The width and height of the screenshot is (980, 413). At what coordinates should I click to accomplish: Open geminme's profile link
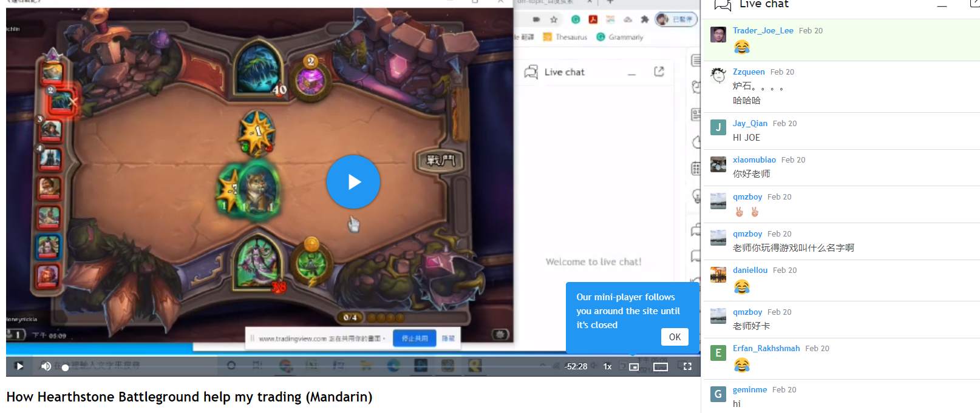click(750, 389)
